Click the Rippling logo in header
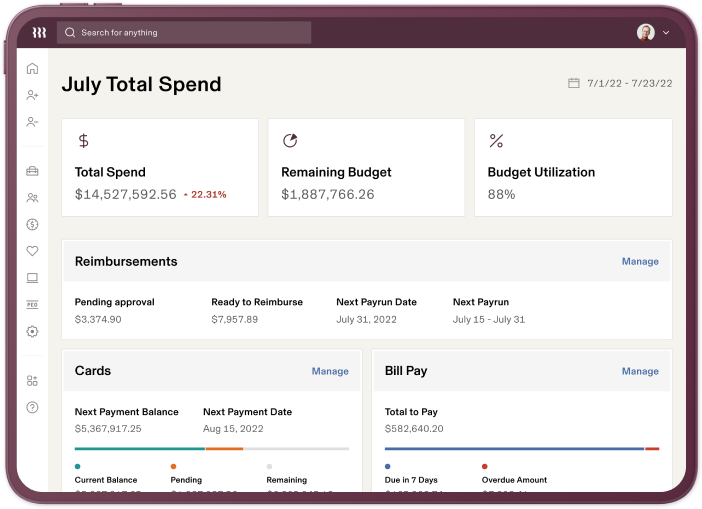 pos(39,32)
